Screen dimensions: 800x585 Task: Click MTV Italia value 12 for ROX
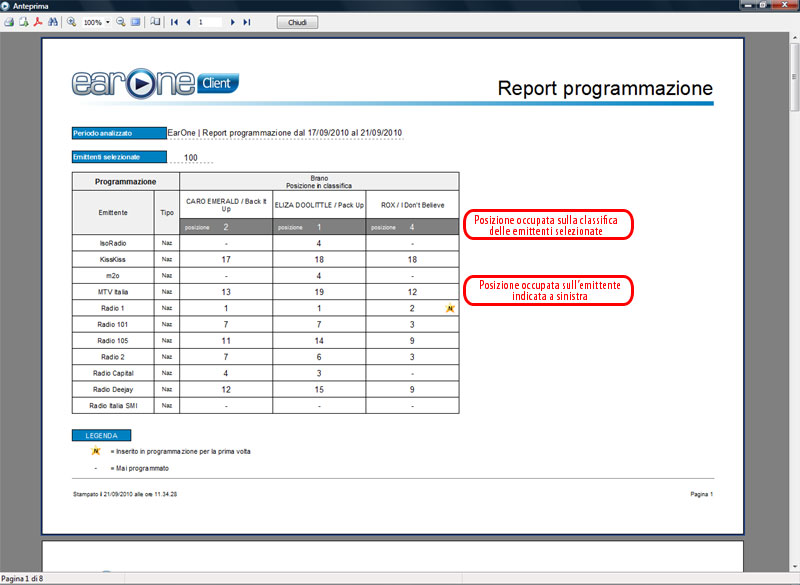click(412, 292)
